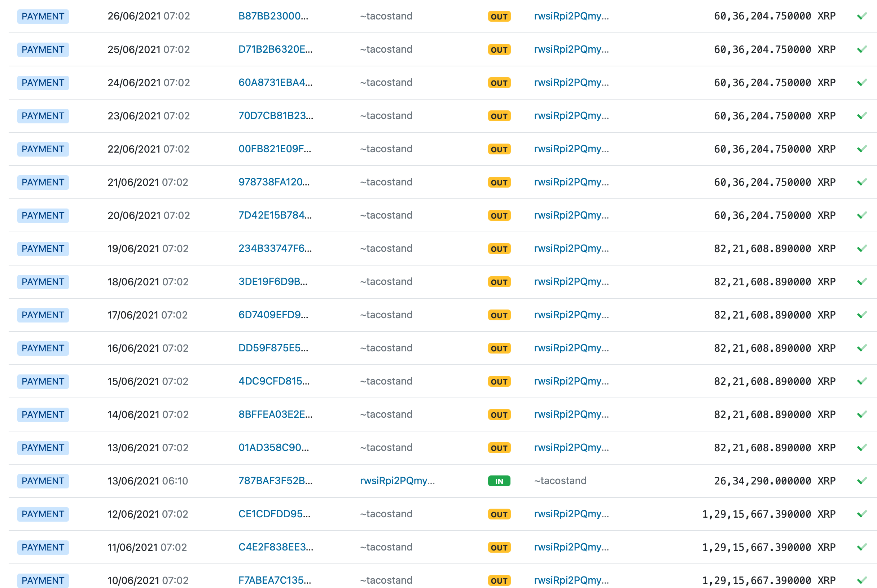Click the PAYMENT tag on the 23/06/2021 row
Viewport: 877px width, 588px height.
pyautogui.click(x=43, y=116)
